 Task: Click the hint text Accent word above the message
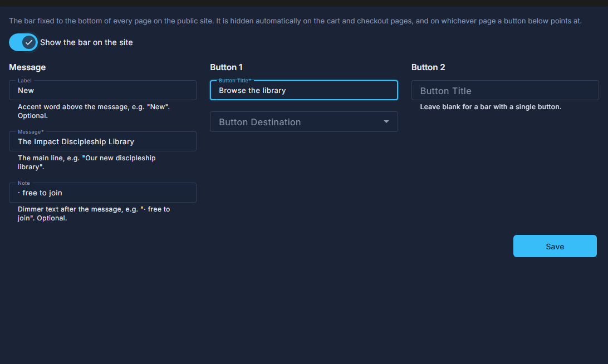coord(94,111)
